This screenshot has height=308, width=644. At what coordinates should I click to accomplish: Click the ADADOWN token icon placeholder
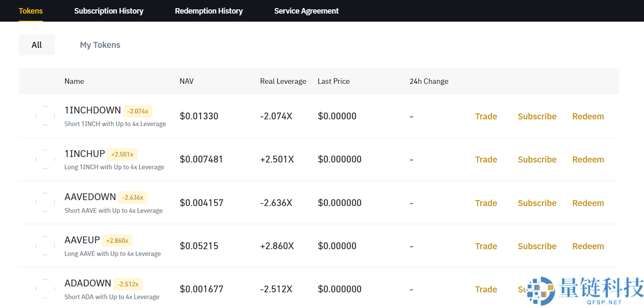pyautogui.click(x=45, y=289)
